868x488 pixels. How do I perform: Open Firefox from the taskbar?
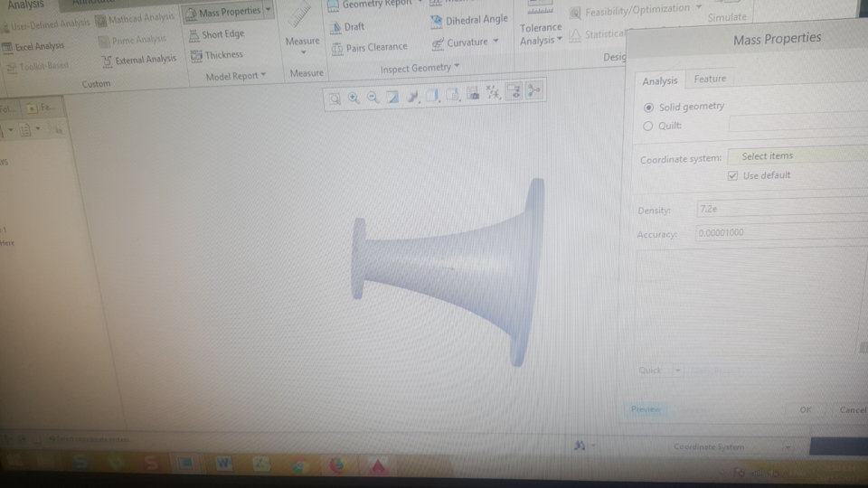pyautogui.click(x=337, y=465)
